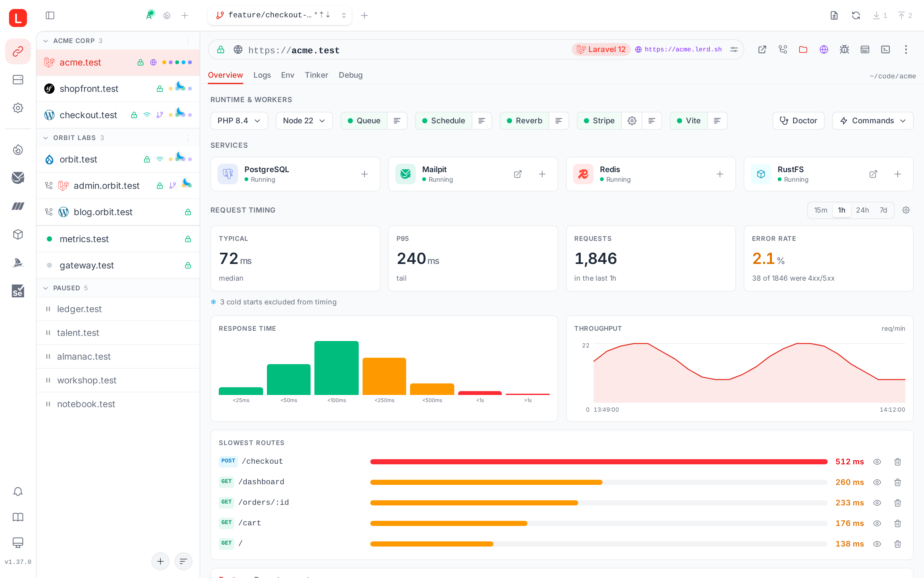Click the debug bug icon in toolbar

(844, 49)
